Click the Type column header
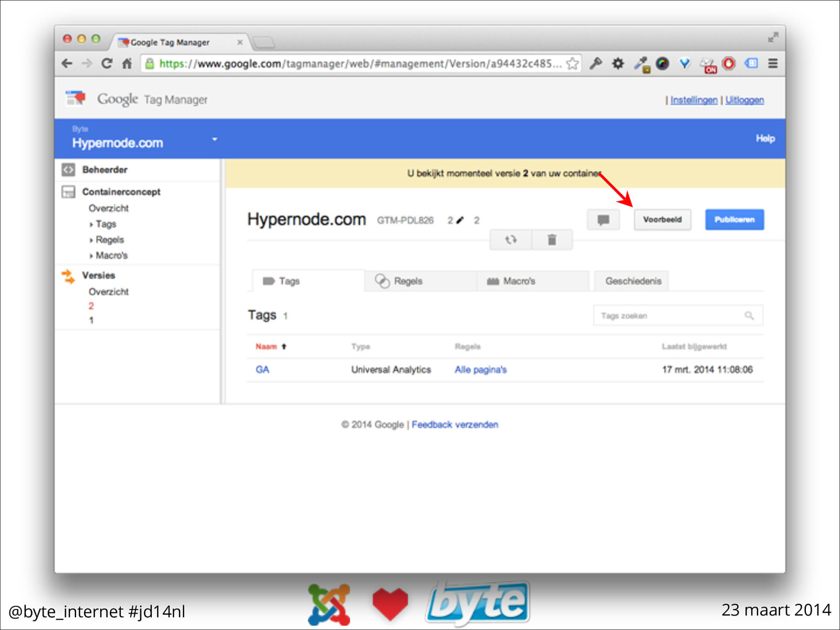 361,346
